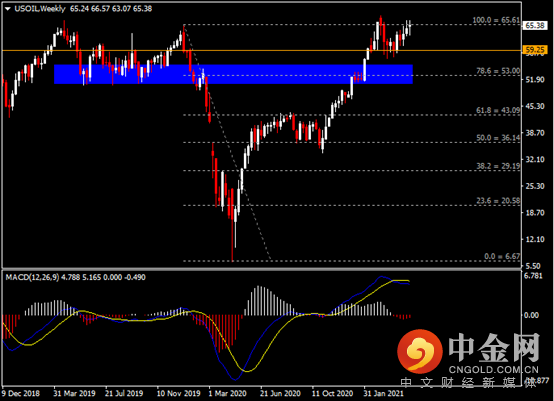The height and width of the screenshot is (401, 554).
Task: Click the 9 Dec 2018 date marker
Action: click(x=20, y=393)
